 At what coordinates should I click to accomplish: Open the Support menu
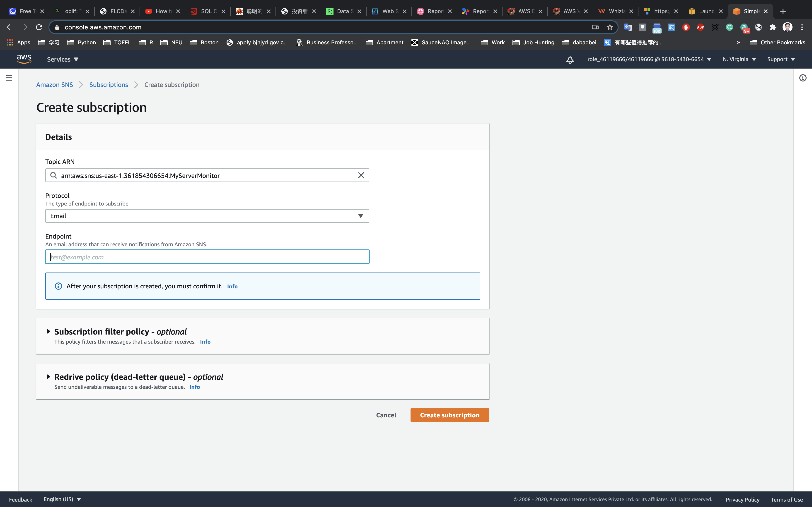tap(781, 59)
